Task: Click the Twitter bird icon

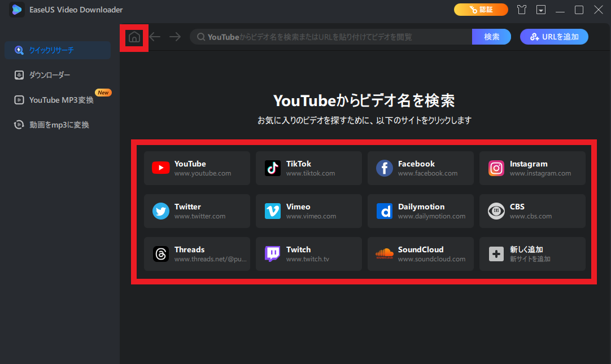Action: pos(160,211)
